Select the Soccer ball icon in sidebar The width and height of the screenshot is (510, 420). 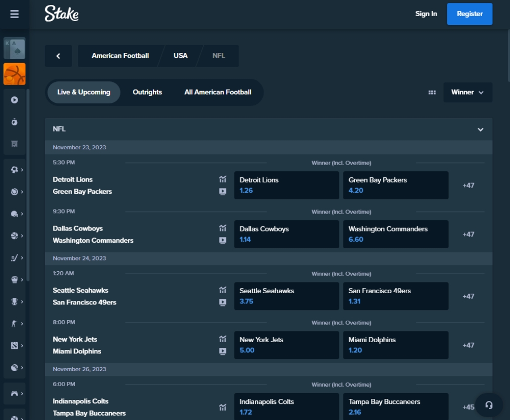coord(14,170)
